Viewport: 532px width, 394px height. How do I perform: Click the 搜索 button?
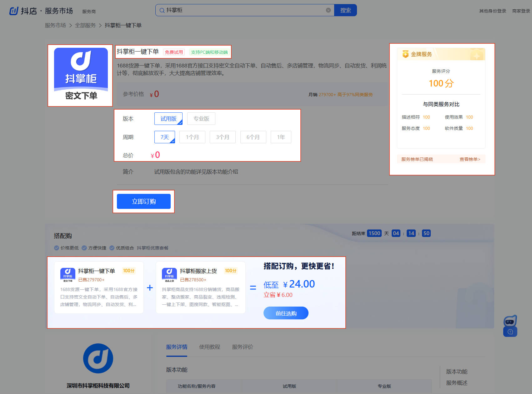coord(345,10)
